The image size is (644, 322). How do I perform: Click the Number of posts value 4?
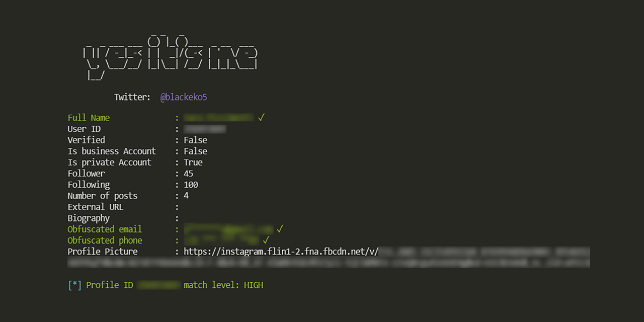point(186,196)
